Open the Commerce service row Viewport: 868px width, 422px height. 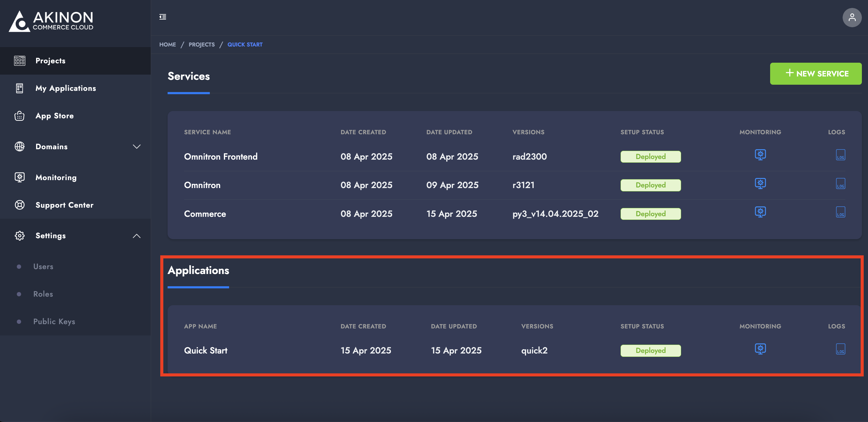[x=205, y=214]
